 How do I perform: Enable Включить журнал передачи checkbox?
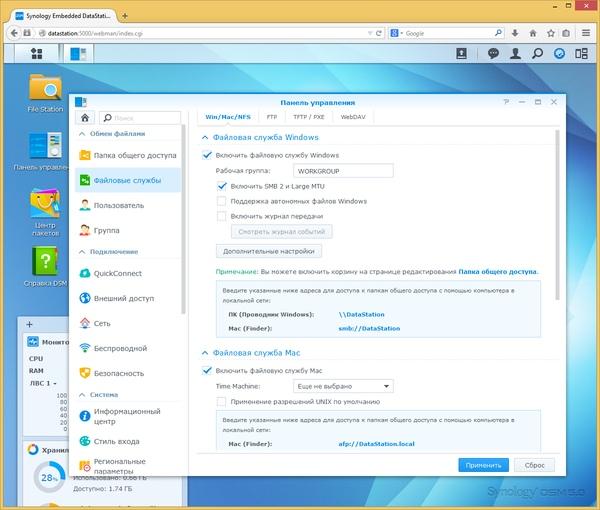tap(221, 216)
